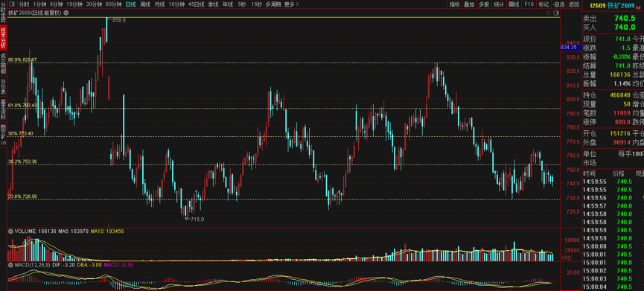The image size is (644, 291).
Task: Open the 基本资料 sidebar tab
Action: point(3,110)
